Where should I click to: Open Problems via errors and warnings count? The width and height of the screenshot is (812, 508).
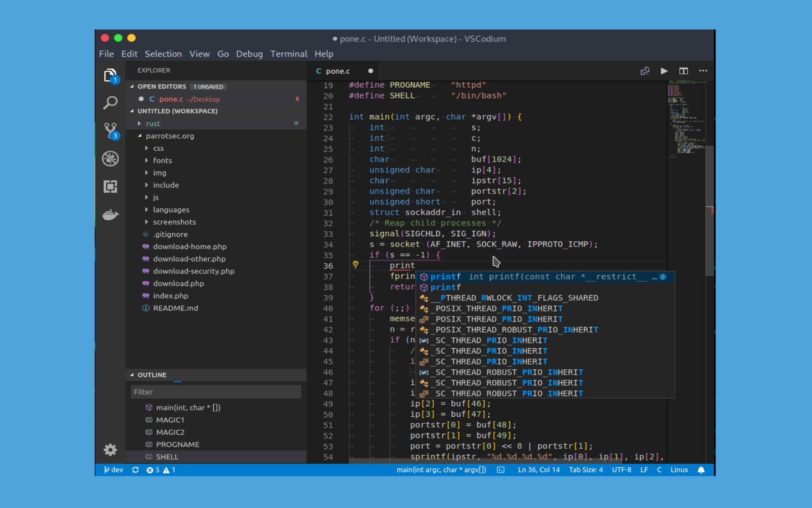tap(161, 470)
